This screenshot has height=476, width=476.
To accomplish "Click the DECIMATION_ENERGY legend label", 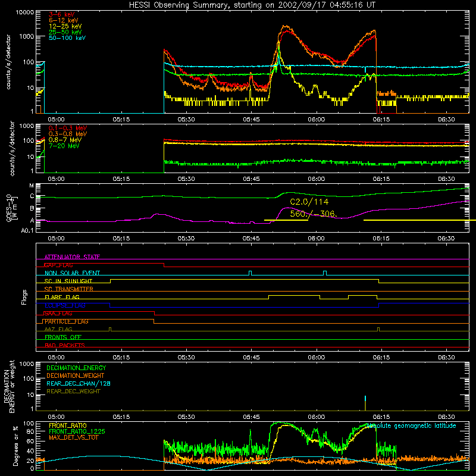I will tap(76, 368).
